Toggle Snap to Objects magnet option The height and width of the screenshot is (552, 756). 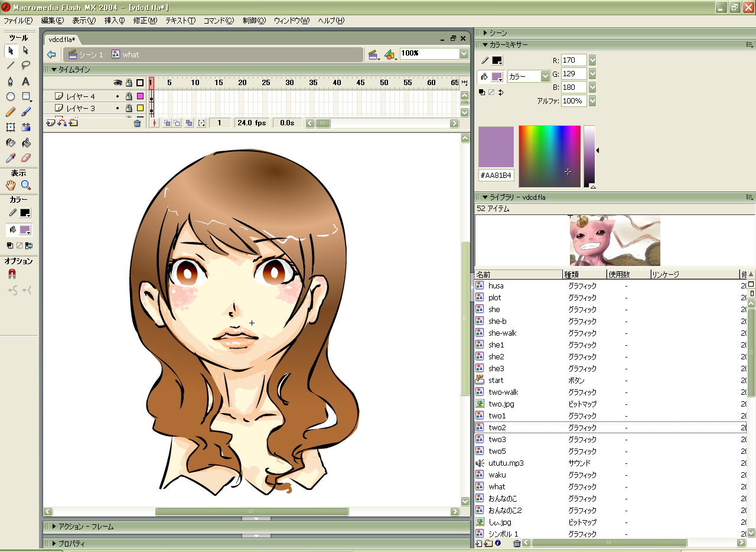point(12,274)
